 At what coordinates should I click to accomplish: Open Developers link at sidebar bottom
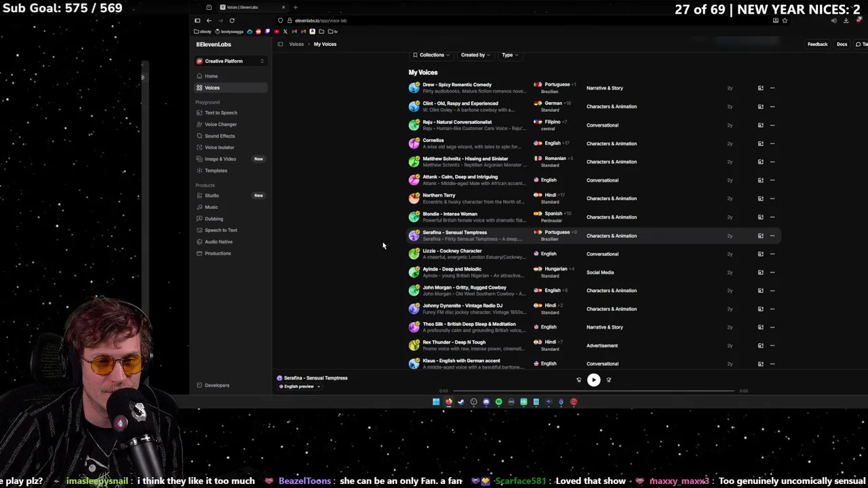point(217,385)
